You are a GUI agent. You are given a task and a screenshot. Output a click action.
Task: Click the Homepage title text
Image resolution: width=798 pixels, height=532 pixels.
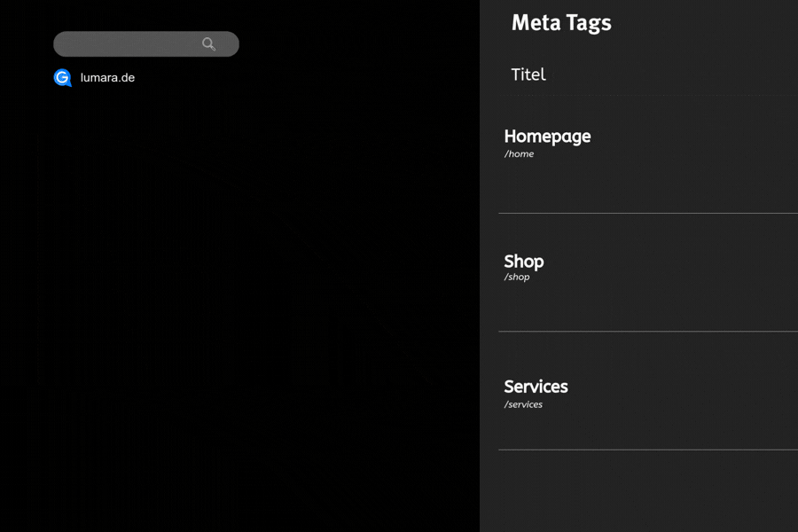tap(547, 136)
